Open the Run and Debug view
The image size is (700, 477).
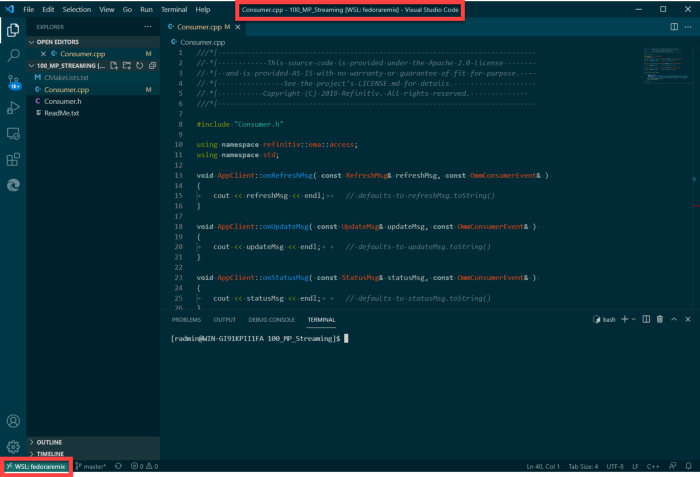tap(13, 107)
